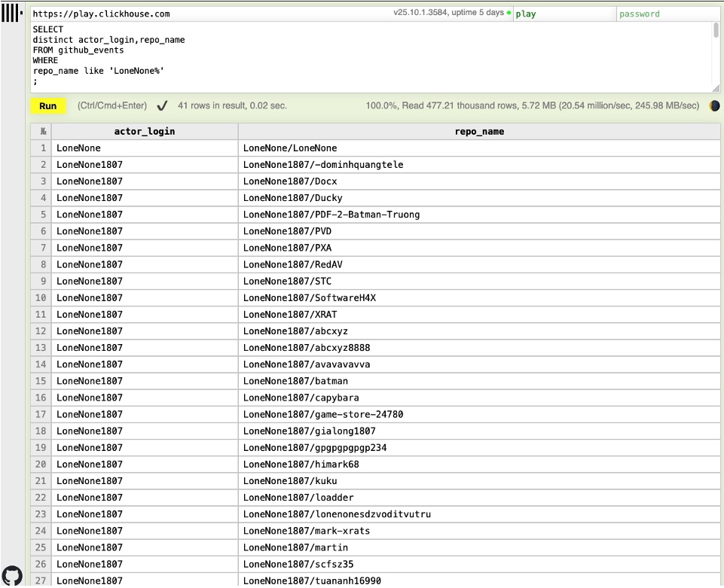
Task: Click actor_login cell in row 2
Action: pos(145,165)
